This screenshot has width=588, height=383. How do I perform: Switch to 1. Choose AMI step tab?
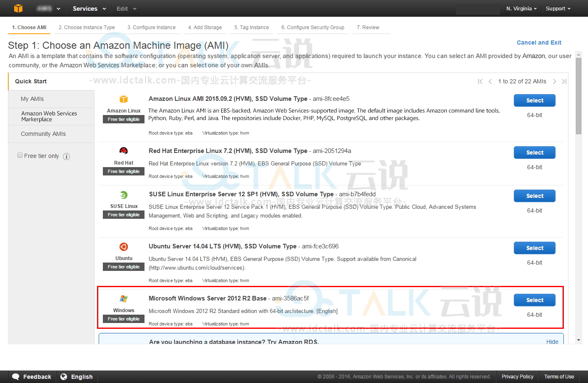click(29, 28)
